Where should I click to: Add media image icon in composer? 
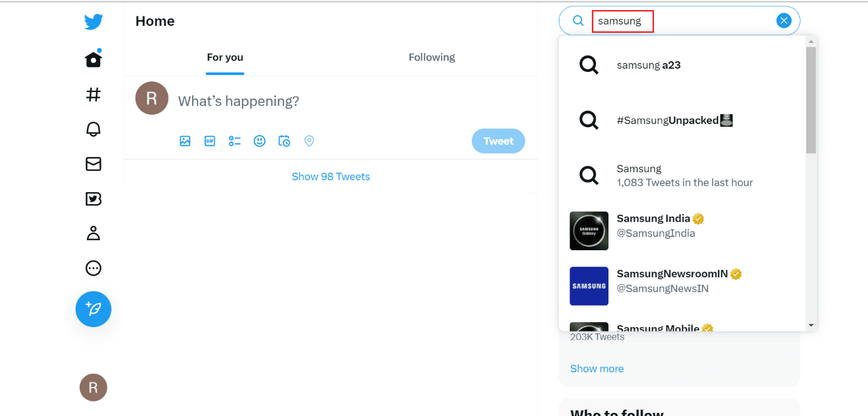coord(185,141)
